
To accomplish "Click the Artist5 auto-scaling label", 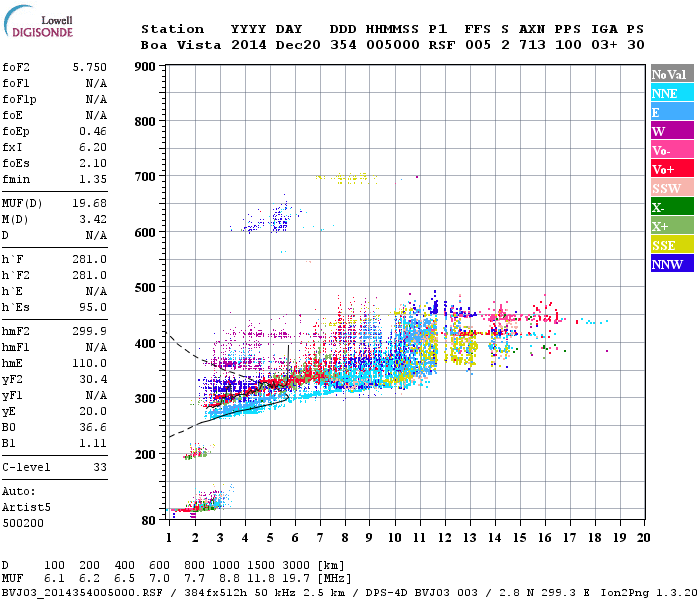I will pos(26,508).
